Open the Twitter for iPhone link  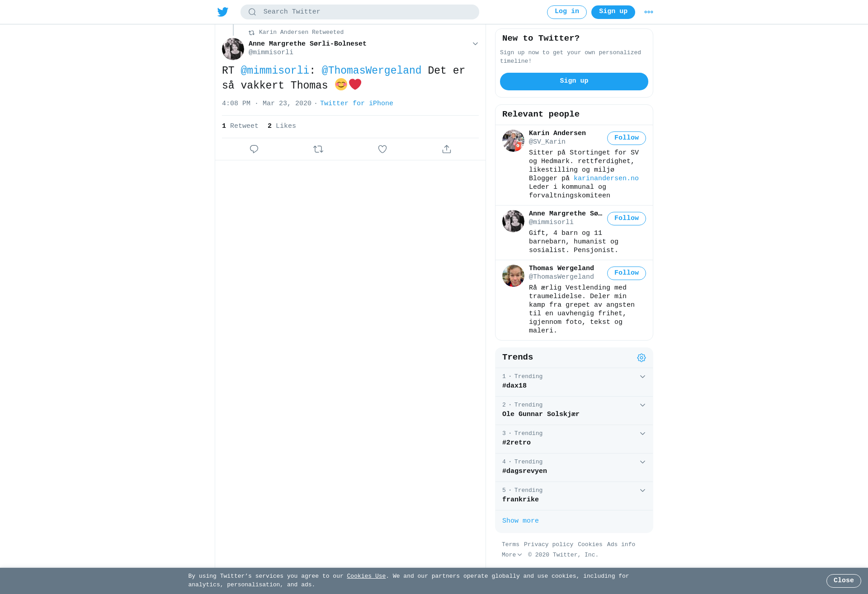[357, 103]
